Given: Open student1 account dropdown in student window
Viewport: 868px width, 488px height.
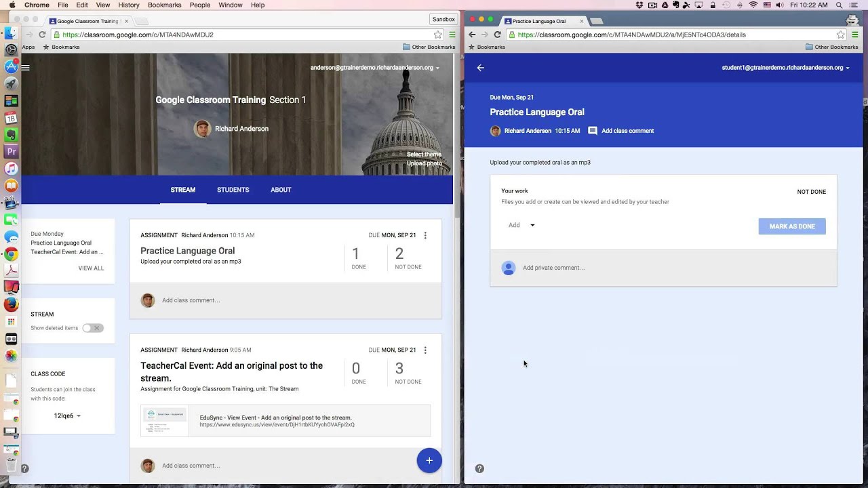Looking at the screenshot, I should coord(785,68).
